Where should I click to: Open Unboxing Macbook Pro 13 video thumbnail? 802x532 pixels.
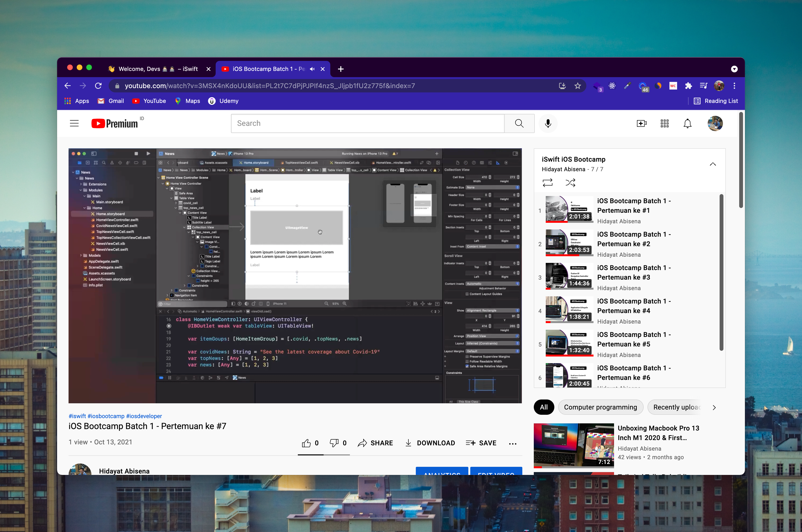click(574, 446)
